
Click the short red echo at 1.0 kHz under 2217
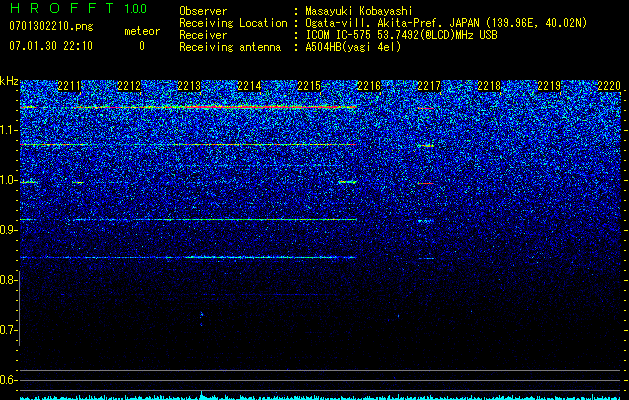[426, 183]
